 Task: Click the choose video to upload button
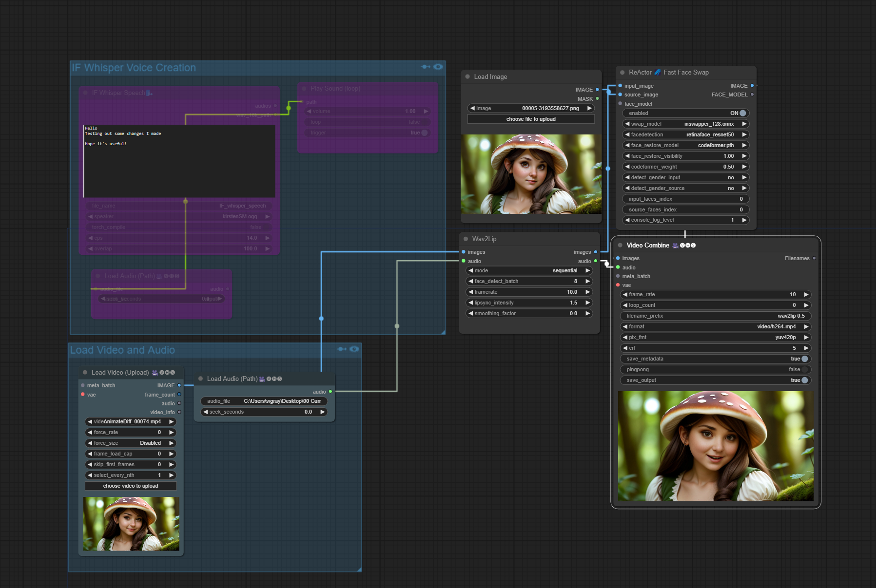(x=131, y=486)
